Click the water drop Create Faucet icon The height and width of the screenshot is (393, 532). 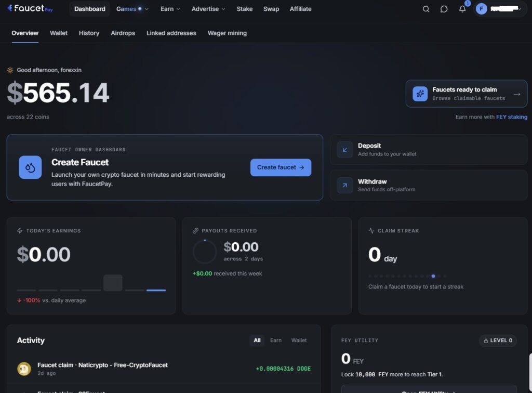pos(30,167)
